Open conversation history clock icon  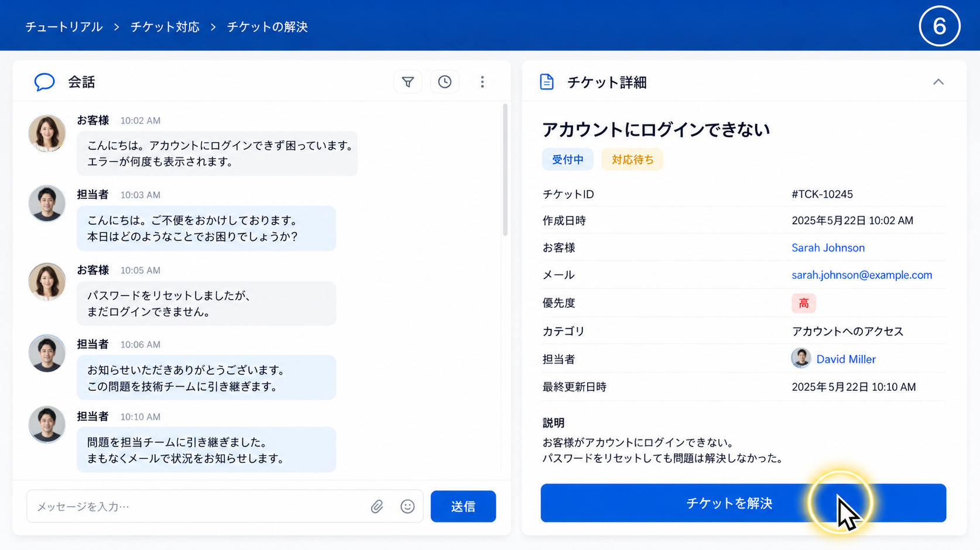tap(445, 82)
